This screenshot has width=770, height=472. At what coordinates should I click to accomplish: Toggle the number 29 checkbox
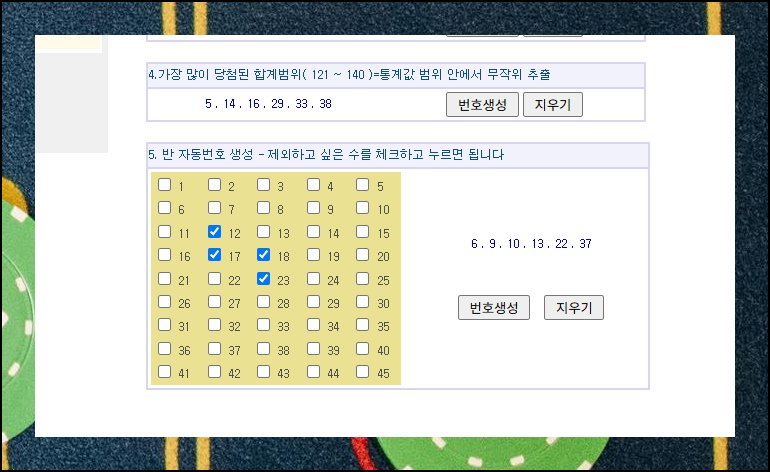[x=313, y=302]
